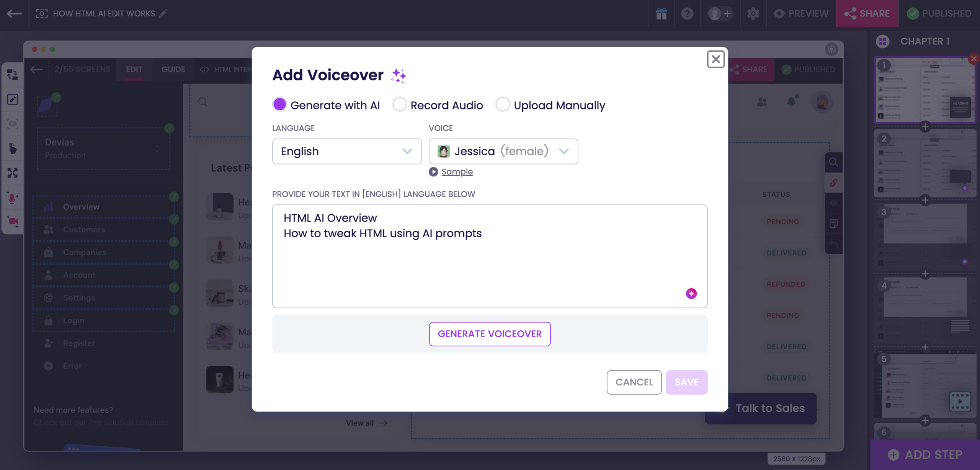Select the Generate with AI option
The width and height of the screenshot is (980, 470).
pyautogui.click(x=280, y=104)
